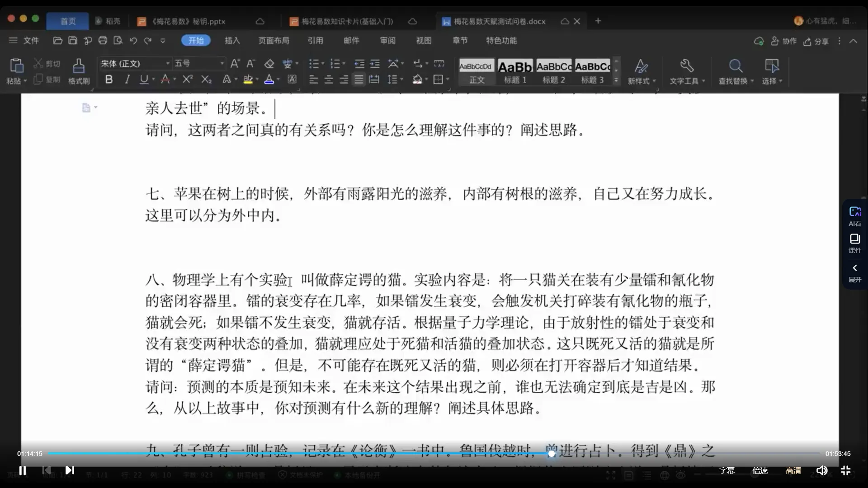Skip to the next video

pos(70,470)
